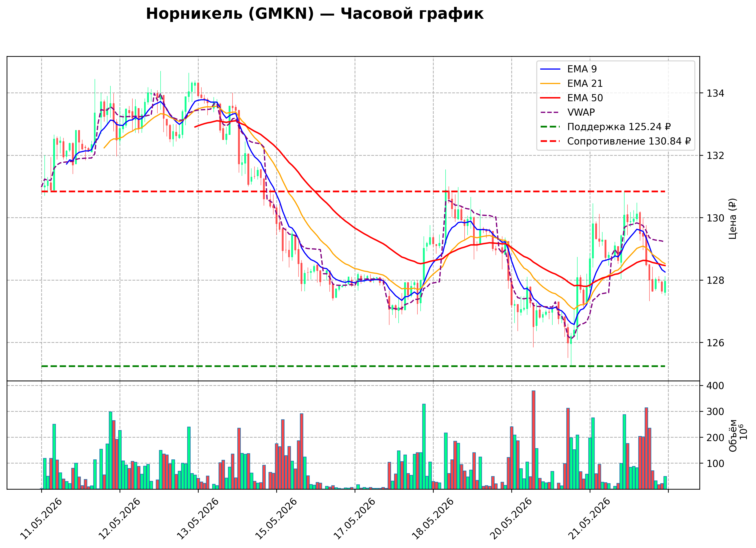Click volume tick 100 on right axis
756x548 pixels.
[716, 463]
